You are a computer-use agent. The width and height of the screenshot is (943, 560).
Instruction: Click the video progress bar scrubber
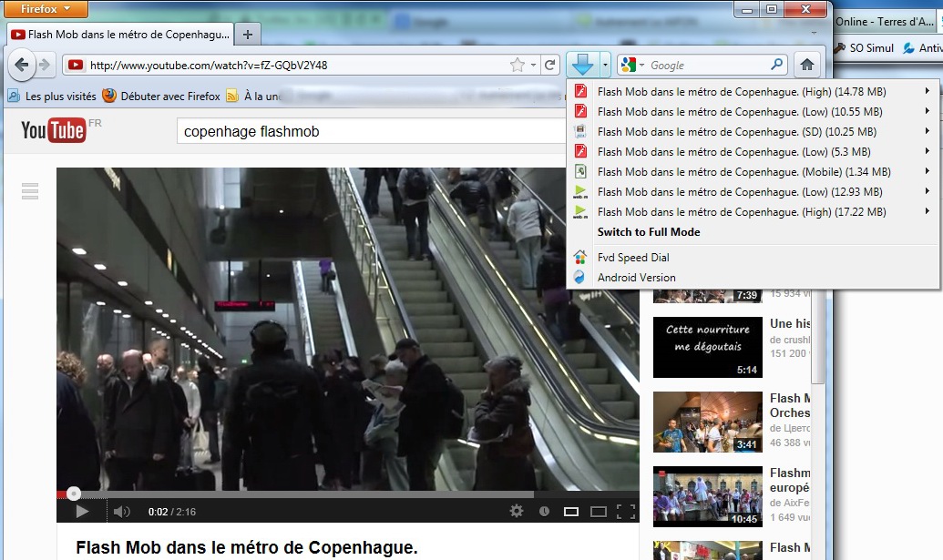coord(74,494)
